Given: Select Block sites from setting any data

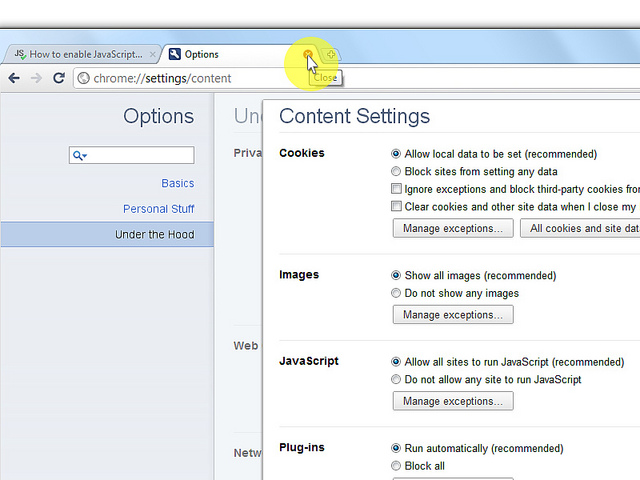Looking at the screenshot, I should click(x=397, y=172).
